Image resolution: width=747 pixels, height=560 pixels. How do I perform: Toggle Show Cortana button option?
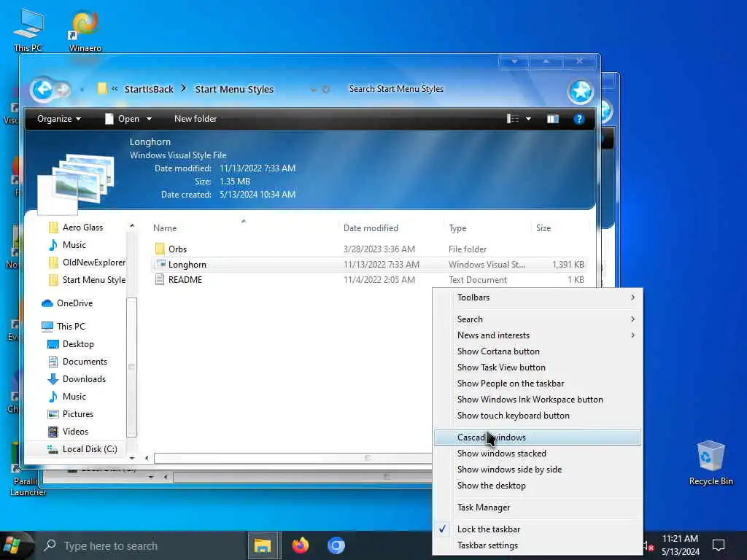coord(538,351)
